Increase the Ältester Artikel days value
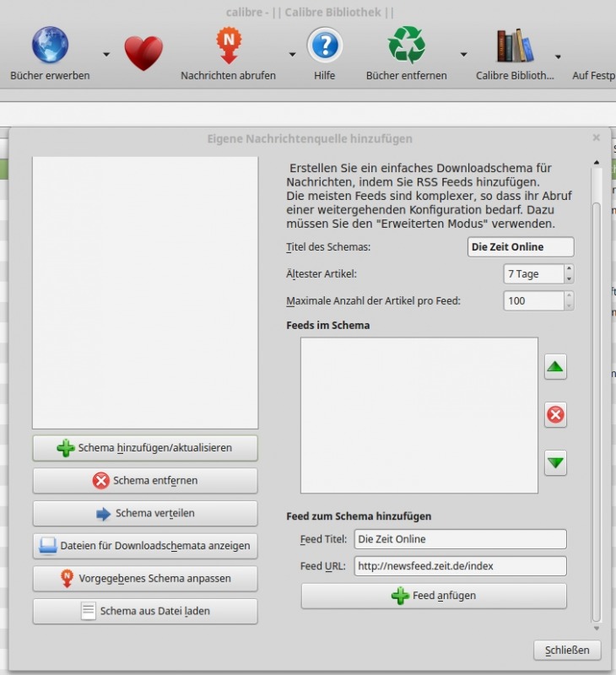The width and height of the screenshot is (616, 675). [x=569, y=269]
